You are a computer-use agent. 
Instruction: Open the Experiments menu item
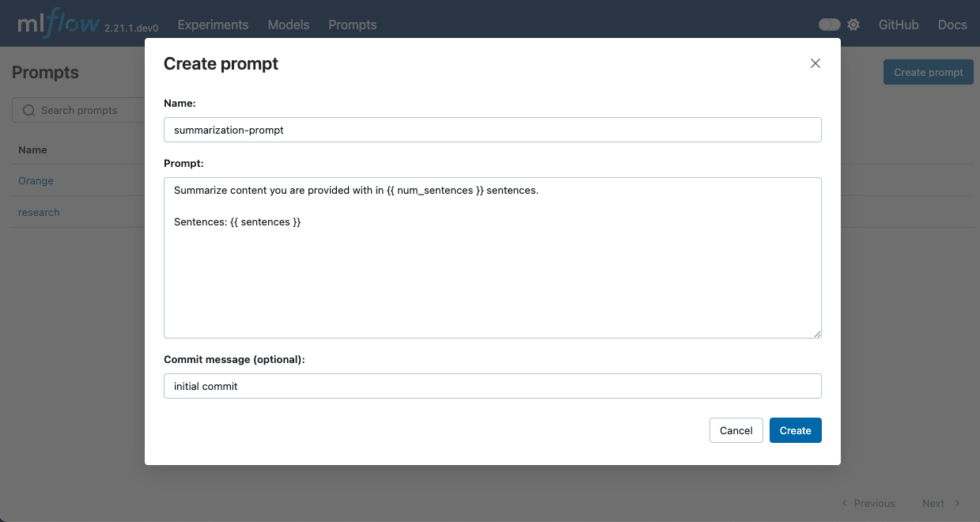pos(212,25)
